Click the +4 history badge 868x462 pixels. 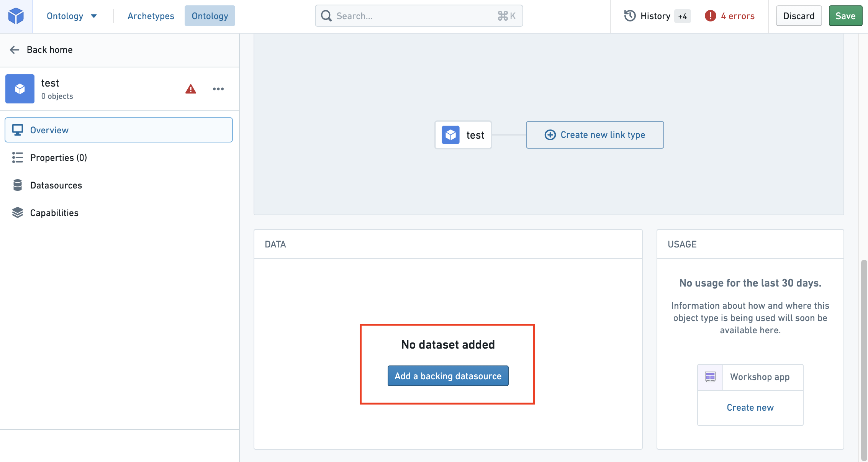click(x=683, y=16)
